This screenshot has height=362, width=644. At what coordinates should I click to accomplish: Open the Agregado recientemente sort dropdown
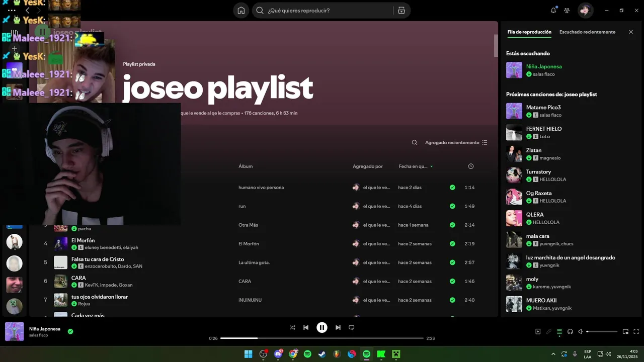[x=456, y=143]
